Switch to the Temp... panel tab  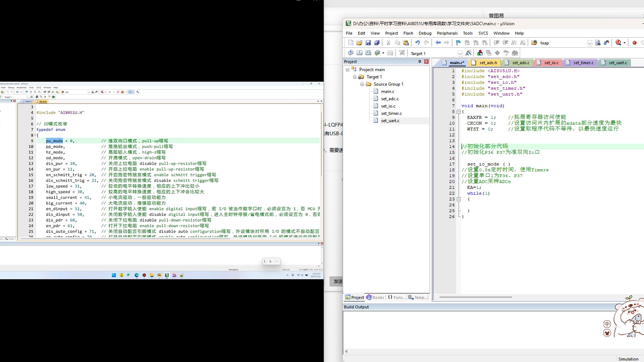click(418, 297)
